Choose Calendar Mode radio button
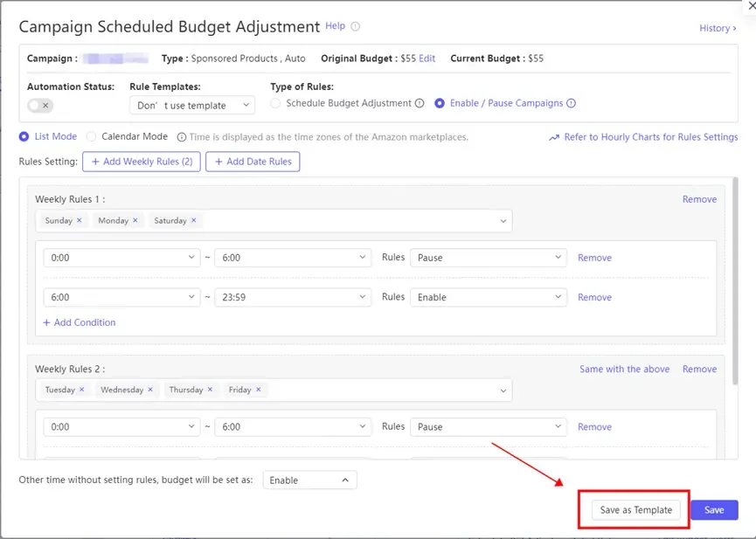Screen dimensions: 756x539 click(91, 136)
